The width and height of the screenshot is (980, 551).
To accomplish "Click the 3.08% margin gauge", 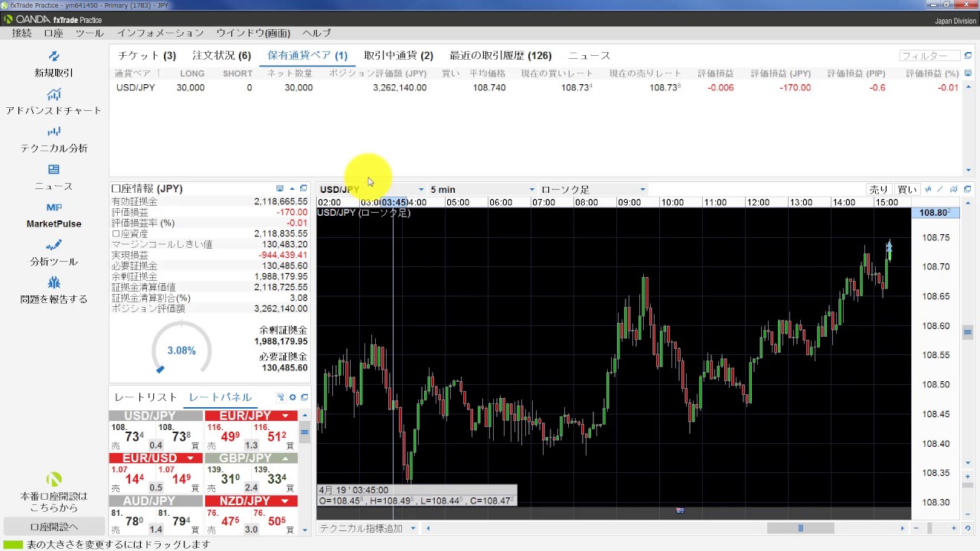I will pyautogui.click(x=181, y=350).
